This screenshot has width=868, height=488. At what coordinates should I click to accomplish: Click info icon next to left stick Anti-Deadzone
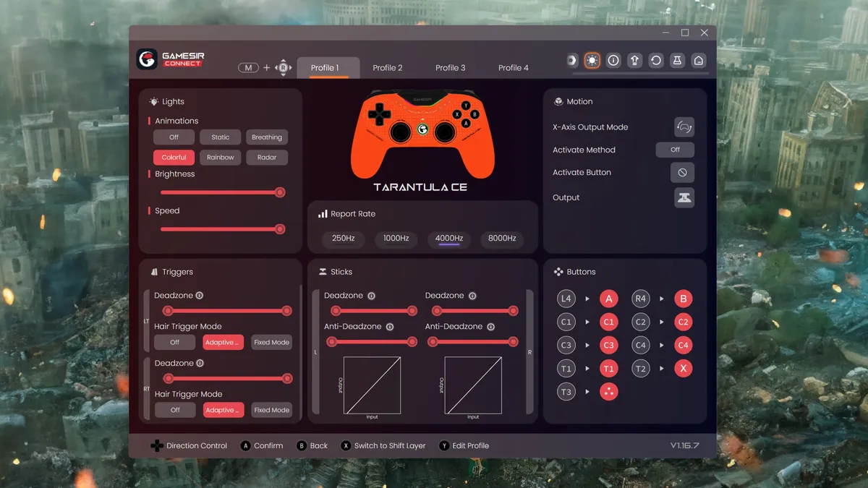pos(389,327)
